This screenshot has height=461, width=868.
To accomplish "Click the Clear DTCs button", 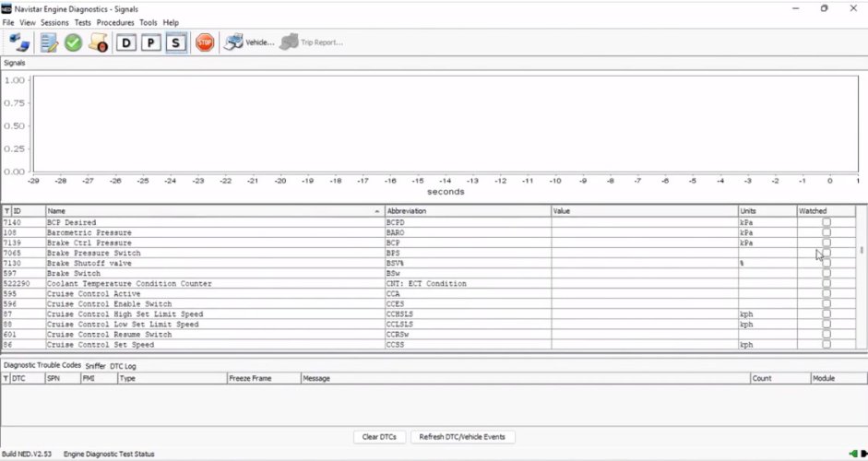I will tap(379, 436).
